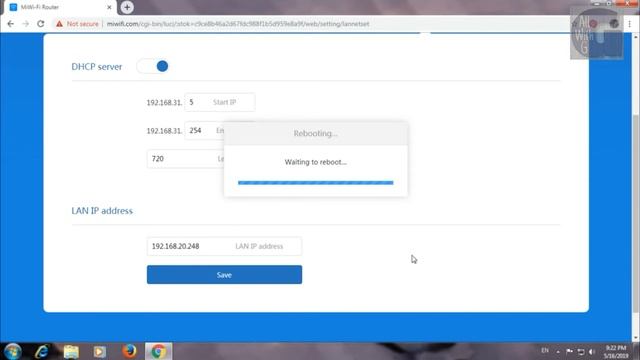Close the MiWi-Fi Router tab
640x360 pixels.
pos(109,7)
